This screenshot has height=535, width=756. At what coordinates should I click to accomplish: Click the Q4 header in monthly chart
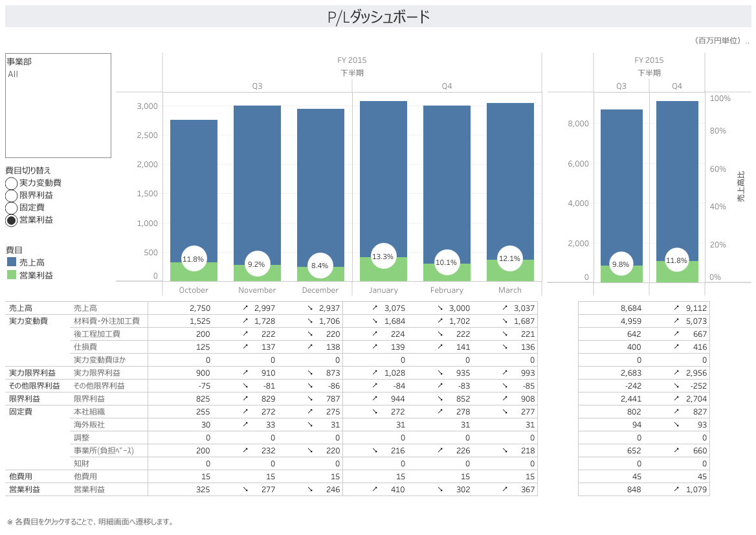click(447, 86)
